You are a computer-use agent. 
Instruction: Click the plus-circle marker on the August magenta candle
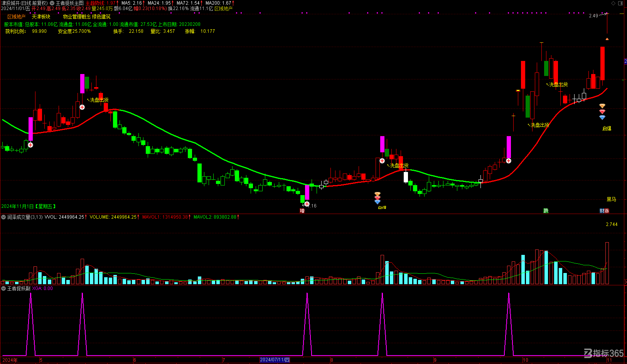coord(382,161)
